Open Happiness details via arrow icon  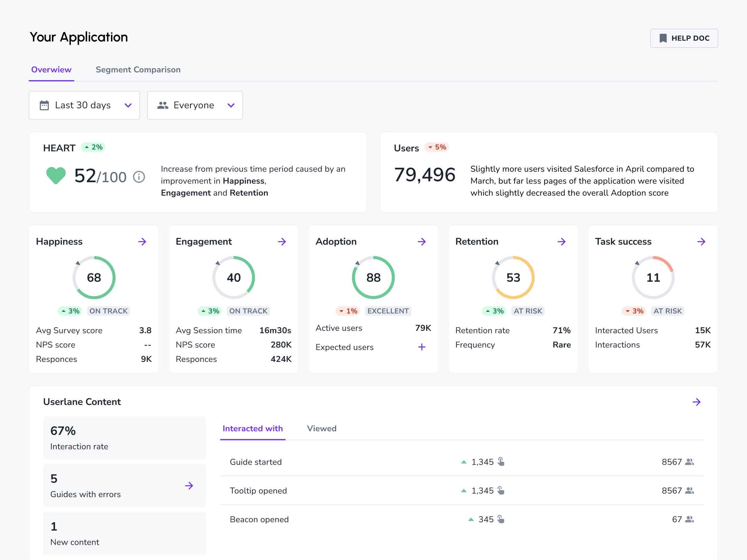tap(142, 242)
